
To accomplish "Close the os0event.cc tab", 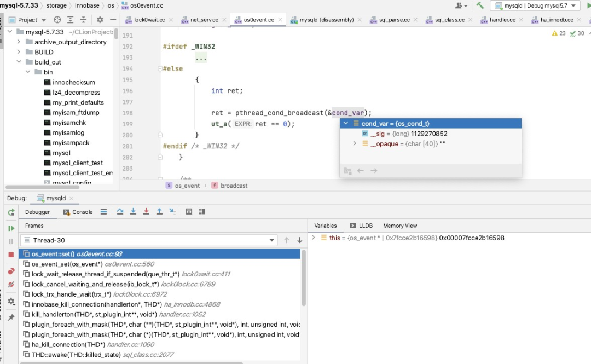I will 280,20.
